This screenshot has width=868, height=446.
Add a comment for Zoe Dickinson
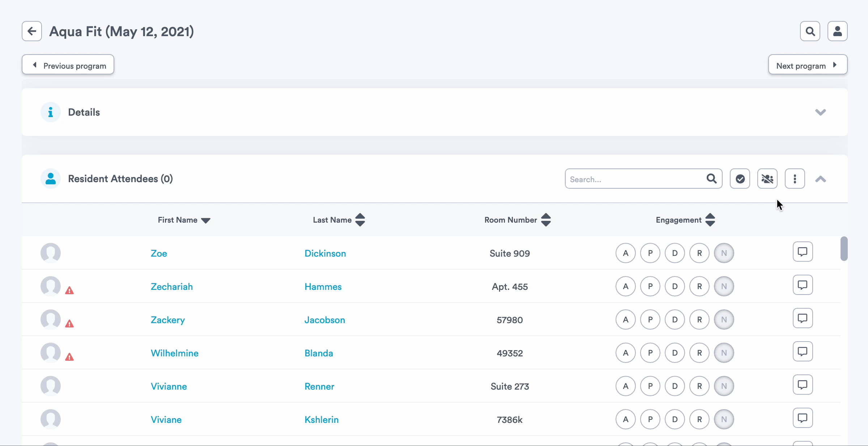pos(803,252)
